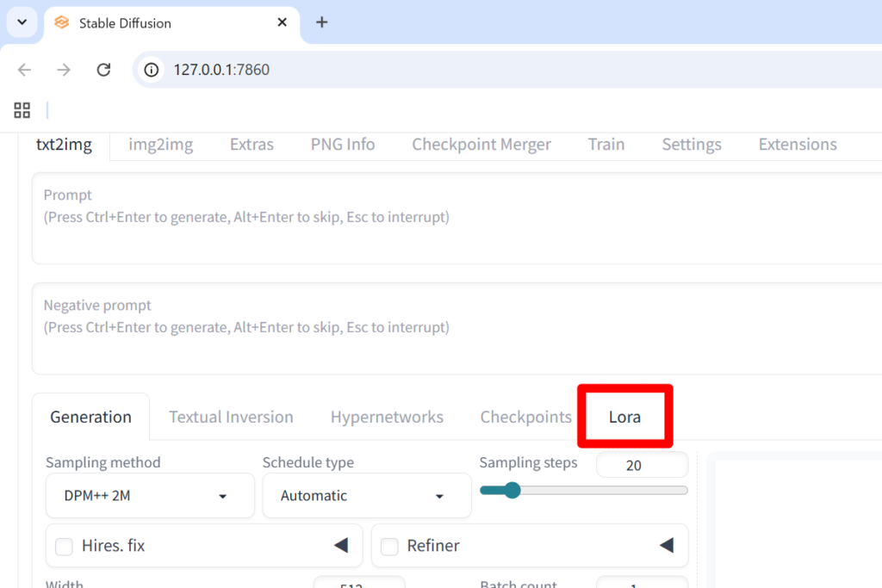Image resolution: width=882 pixels, height=588 pixels.
Task: Click into the Negative prompt text field
Action: (457, 328)
